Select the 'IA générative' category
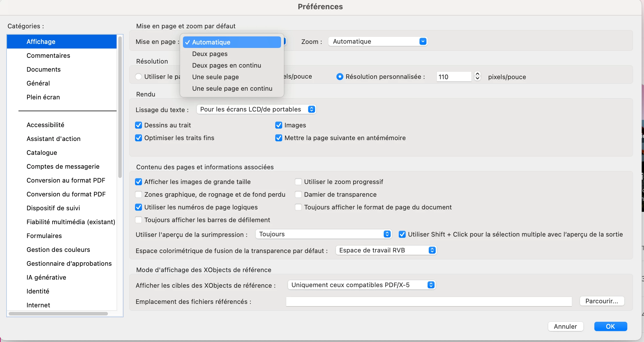Viewport: 644px width, 342px height. (x=46, y=278)
